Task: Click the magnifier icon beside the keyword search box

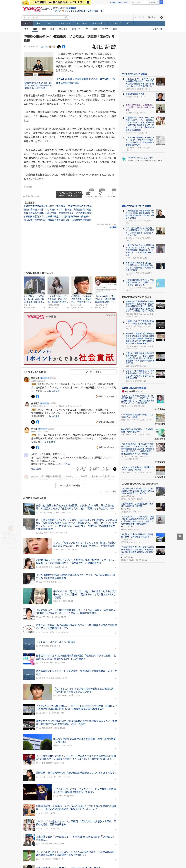Action: pyautogui.click(x=66, y=18)
